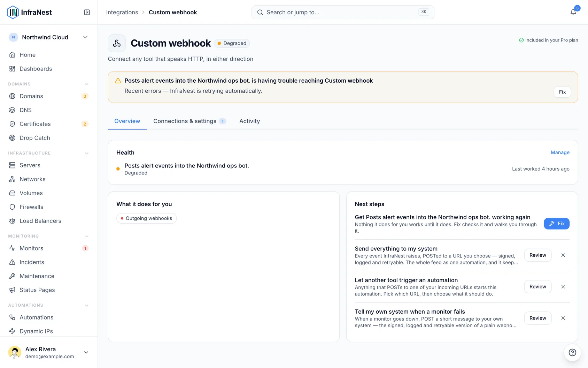Open Automations page
Screen dimensions: 588x368
coord(49,317)
